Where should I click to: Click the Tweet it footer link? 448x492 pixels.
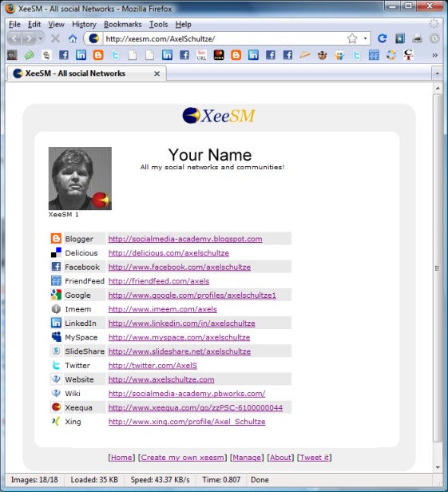315,458
